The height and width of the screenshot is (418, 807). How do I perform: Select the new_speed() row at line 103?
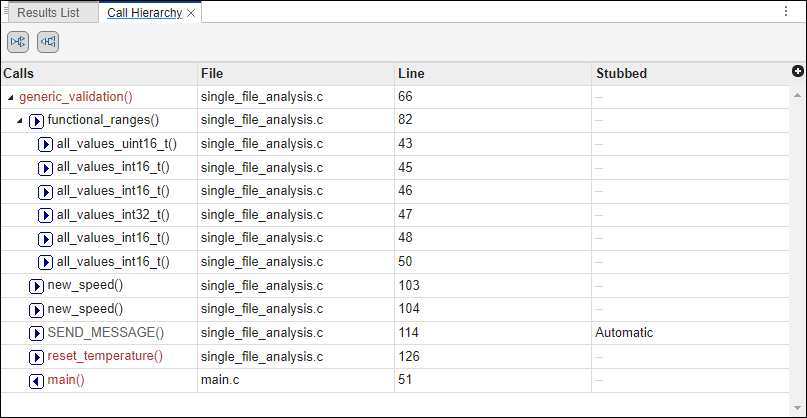pyautogui.click(x=86, y=286)
